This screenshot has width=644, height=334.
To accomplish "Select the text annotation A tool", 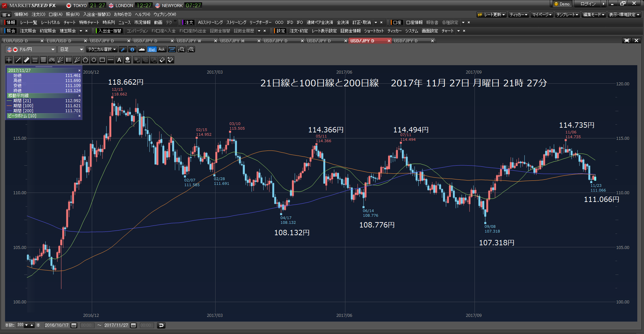I will point(119,60).
